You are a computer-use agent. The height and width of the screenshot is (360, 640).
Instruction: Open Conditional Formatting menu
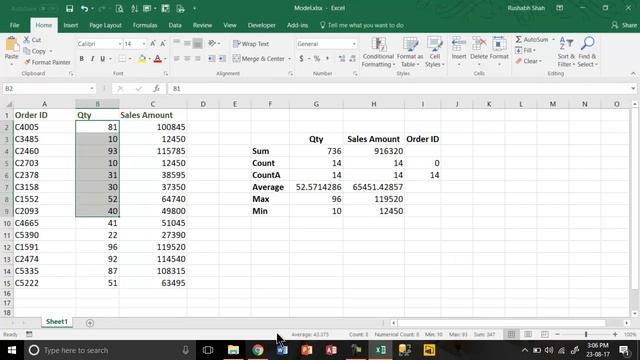coord(378,52)
